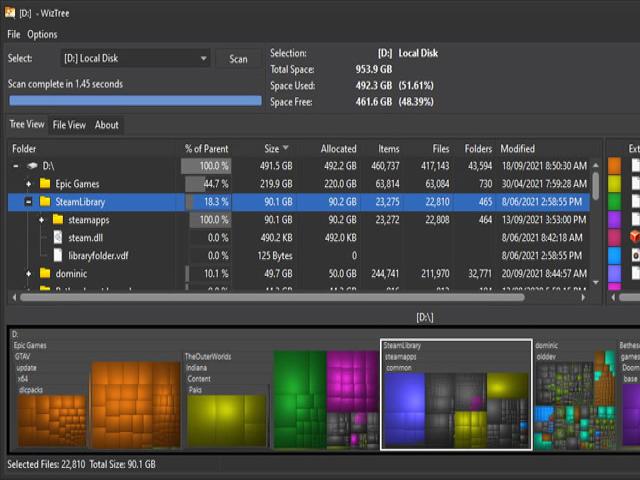Open the Options menu
Viewport: 640px width, 480px height.
(42, 34)
